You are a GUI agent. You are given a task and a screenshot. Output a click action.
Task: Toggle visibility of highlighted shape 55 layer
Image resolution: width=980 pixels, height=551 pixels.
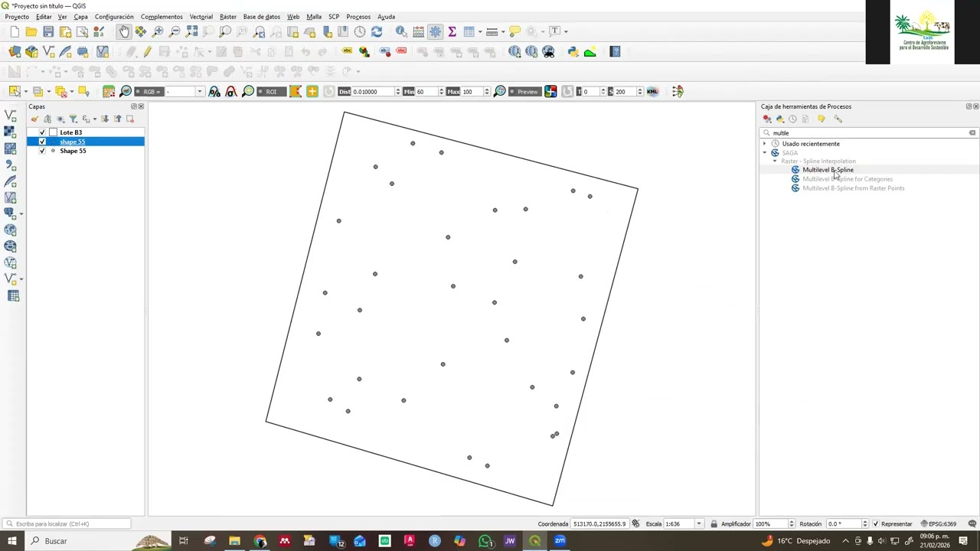42,142
